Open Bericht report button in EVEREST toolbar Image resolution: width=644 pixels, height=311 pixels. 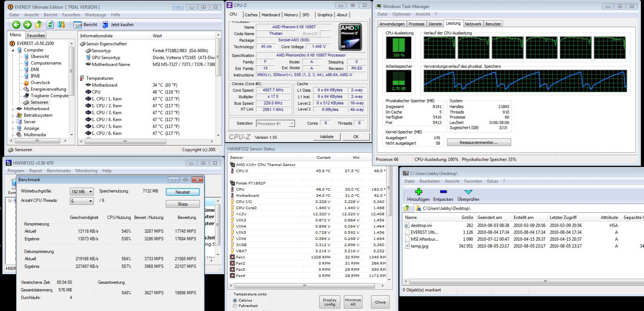pos(85,25)
